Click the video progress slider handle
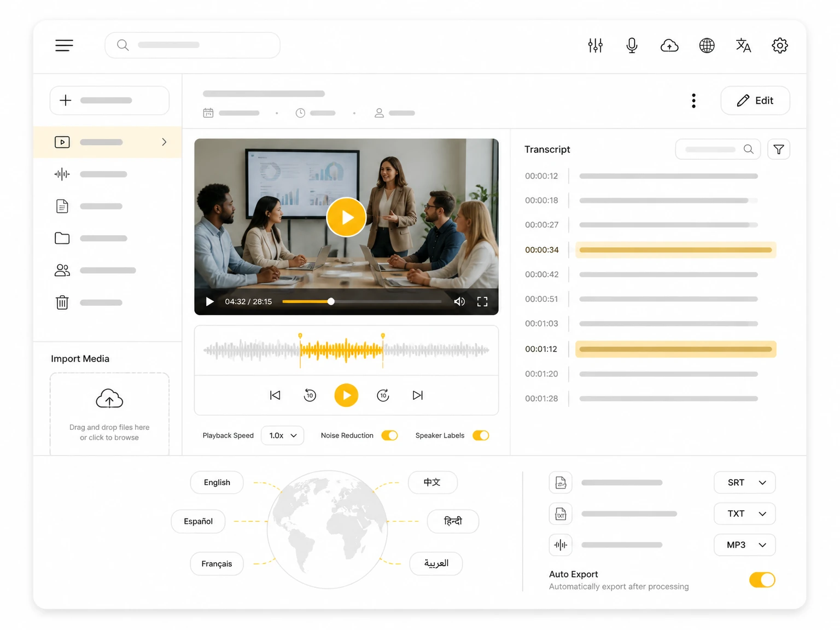Viewport: 840px width, 630px height. tap(331, 302)
